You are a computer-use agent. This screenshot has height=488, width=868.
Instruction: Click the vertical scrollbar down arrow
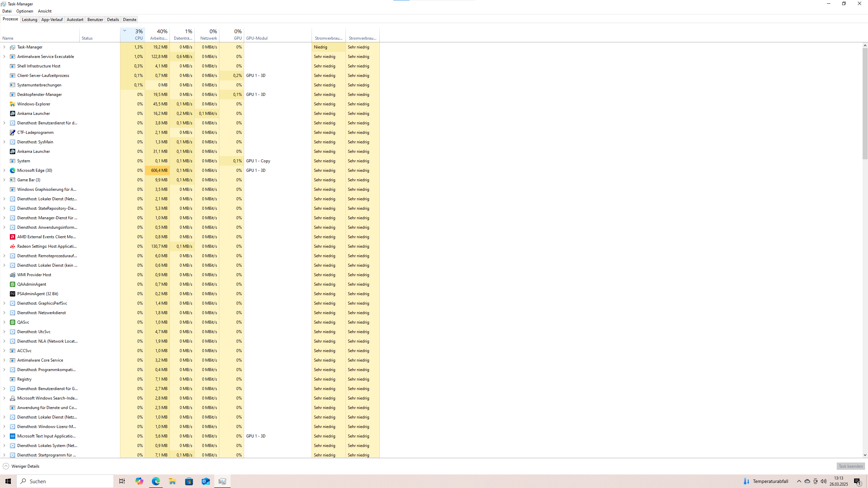(865, 455)
